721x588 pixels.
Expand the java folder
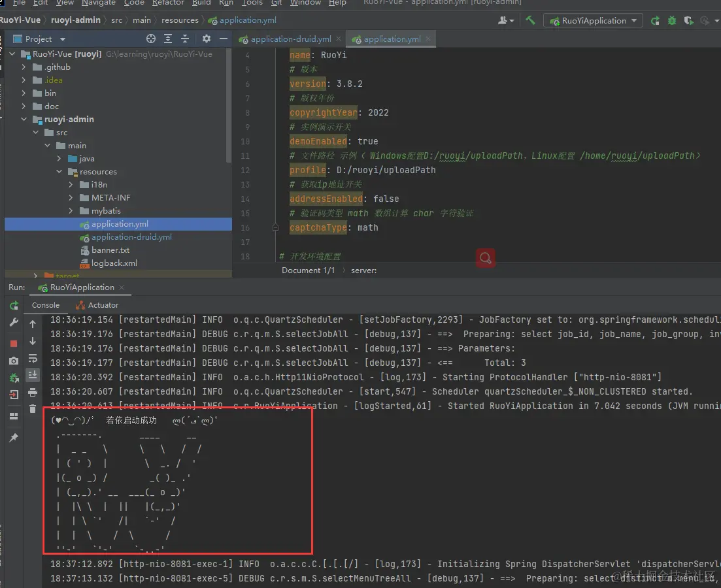tap(59, 159)
